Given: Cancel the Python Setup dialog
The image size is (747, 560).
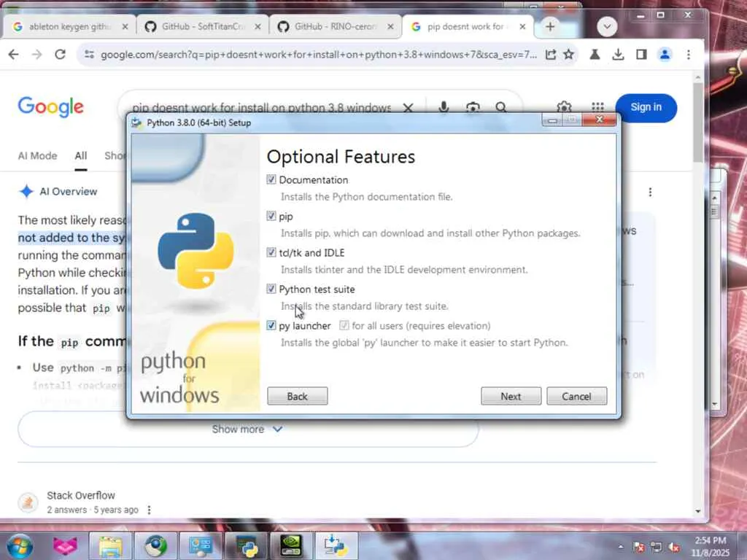Looking at the screenshot, I should point(576,396).
